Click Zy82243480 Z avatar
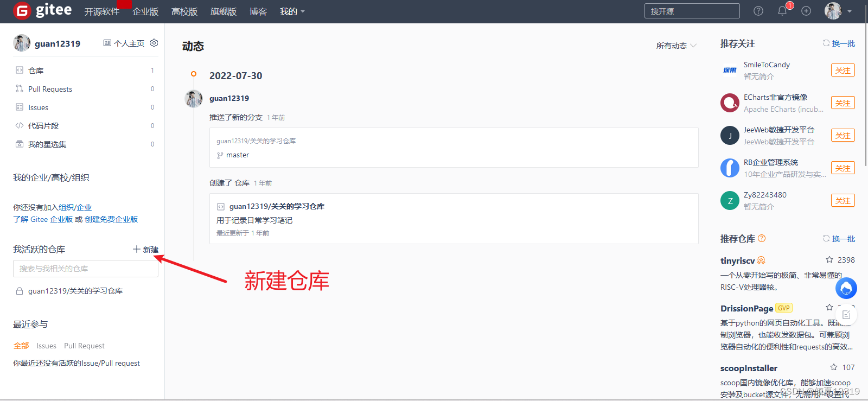 coord(730,200)
